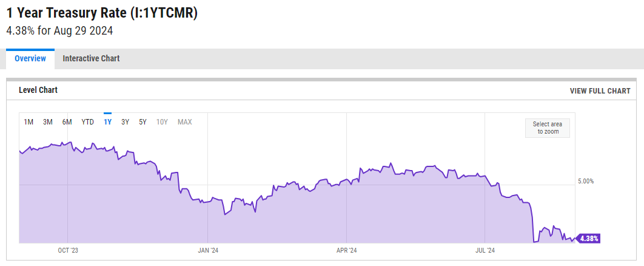Click the 4.38% for Aug 29 2024 subtitle

[x=59, y=31]
